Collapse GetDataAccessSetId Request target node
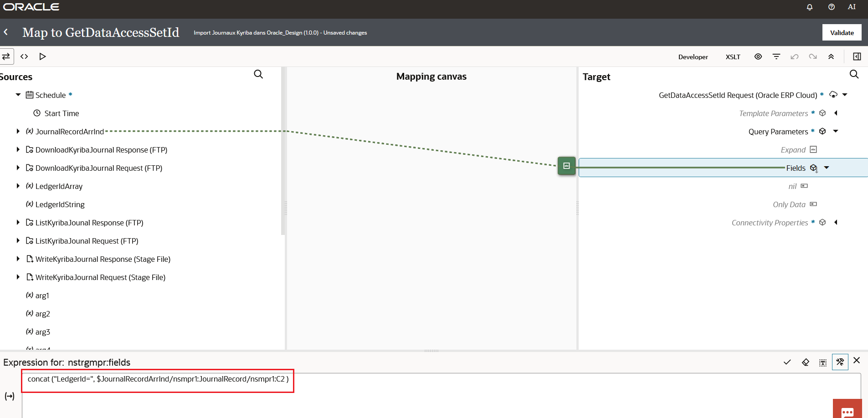The width and height of the screenshot is (868, 418). pyautogui.click(x=845, y=95)
